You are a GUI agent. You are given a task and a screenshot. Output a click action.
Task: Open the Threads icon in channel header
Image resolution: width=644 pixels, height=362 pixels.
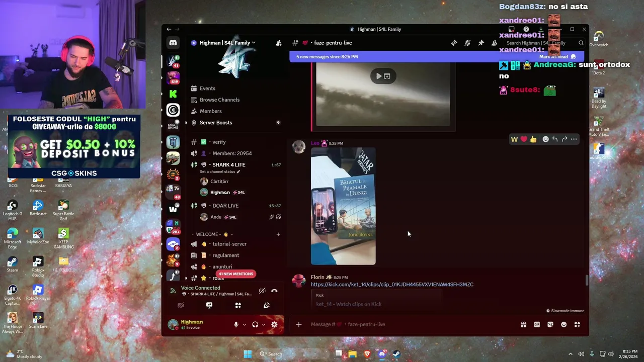[x=454, y=43]
